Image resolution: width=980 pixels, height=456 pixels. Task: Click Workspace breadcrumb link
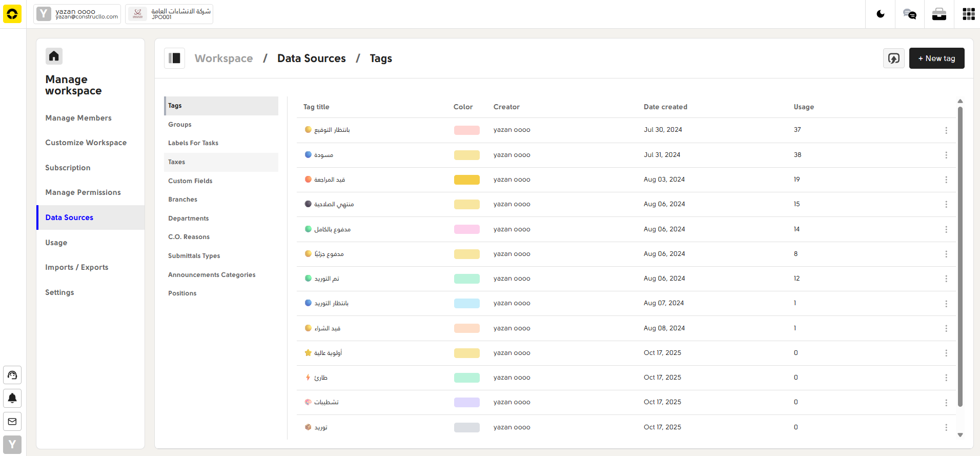(223, 58)
